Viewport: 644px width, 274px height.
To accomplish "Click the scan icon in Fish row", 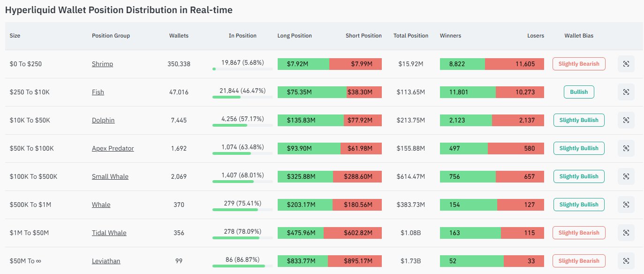I will tap(626, 92).
